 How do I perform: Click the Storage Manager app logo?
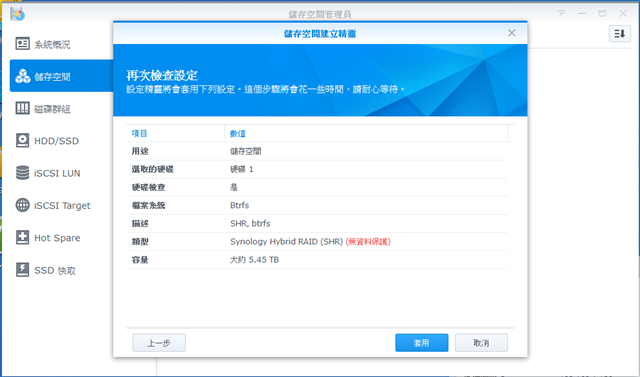click(18, 14)
